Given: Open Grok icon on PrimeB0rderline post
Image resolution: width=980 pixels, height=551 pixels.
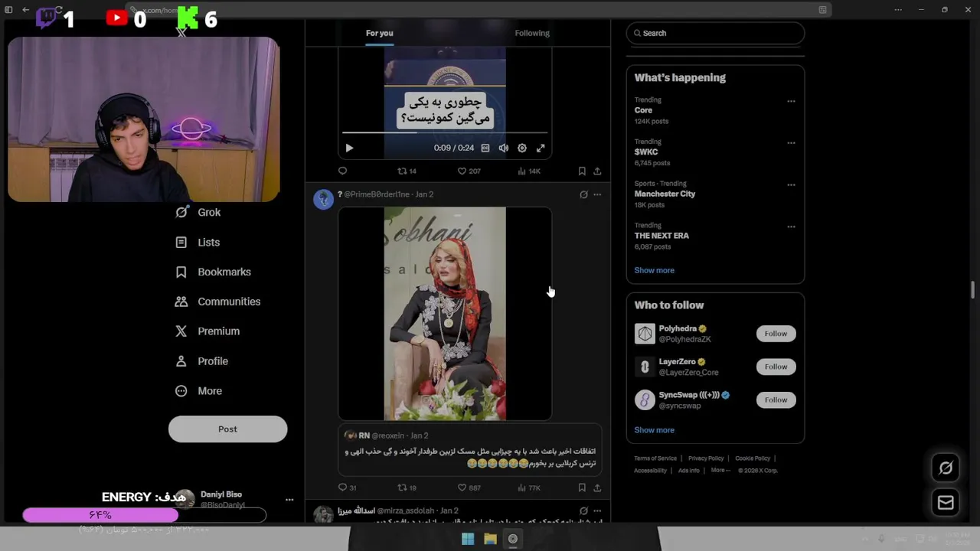Looking at the screenshot, I should [x=583, y=194].
